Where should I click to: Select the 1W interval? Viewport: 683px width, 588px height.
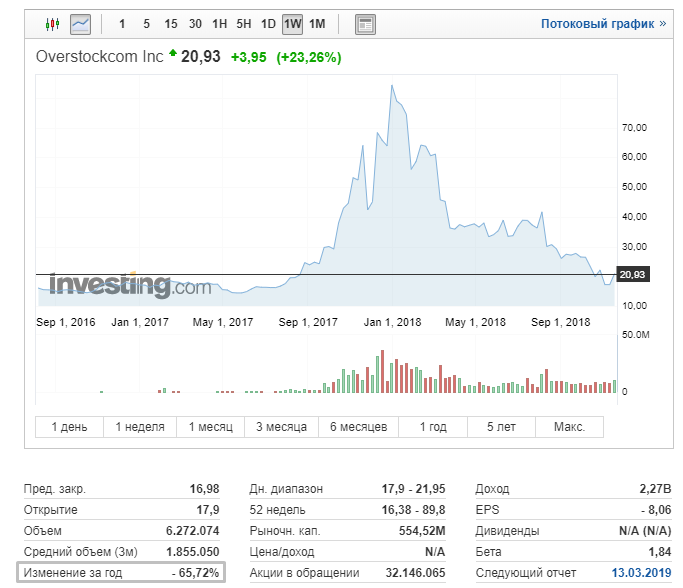292,24
